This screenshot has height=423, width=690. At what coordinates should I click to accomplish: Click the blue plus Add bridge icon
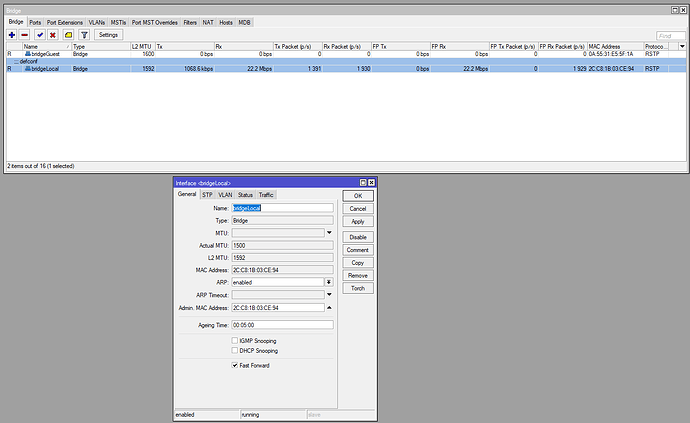pos(11,34)
